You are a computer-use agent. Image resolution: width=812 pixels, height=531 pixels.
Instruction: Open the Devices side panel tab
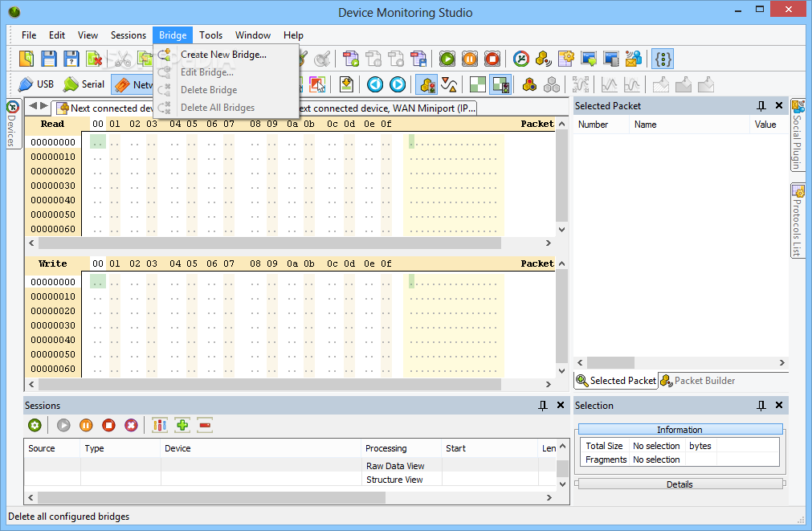point(12,123)
